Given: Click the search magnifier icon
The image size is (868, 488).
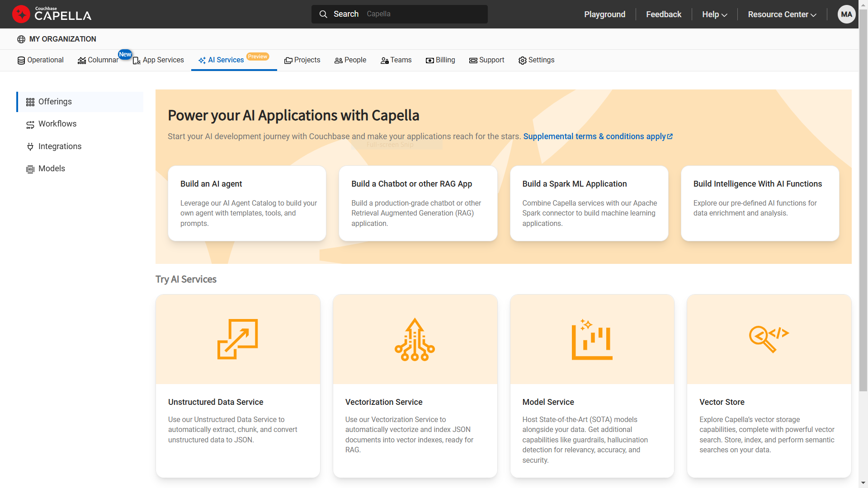Looking at the screenshot, I should tap(323, 14).
